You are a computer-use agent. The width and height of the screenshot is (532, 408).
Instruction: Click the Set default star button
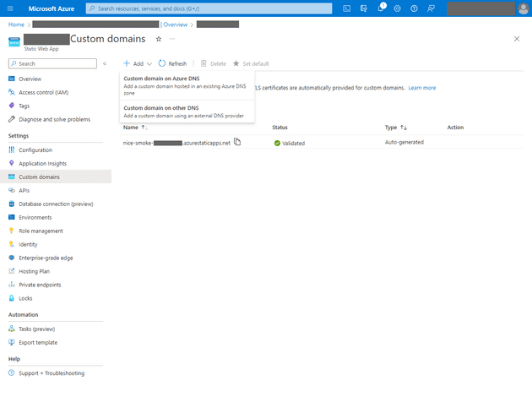251,63
